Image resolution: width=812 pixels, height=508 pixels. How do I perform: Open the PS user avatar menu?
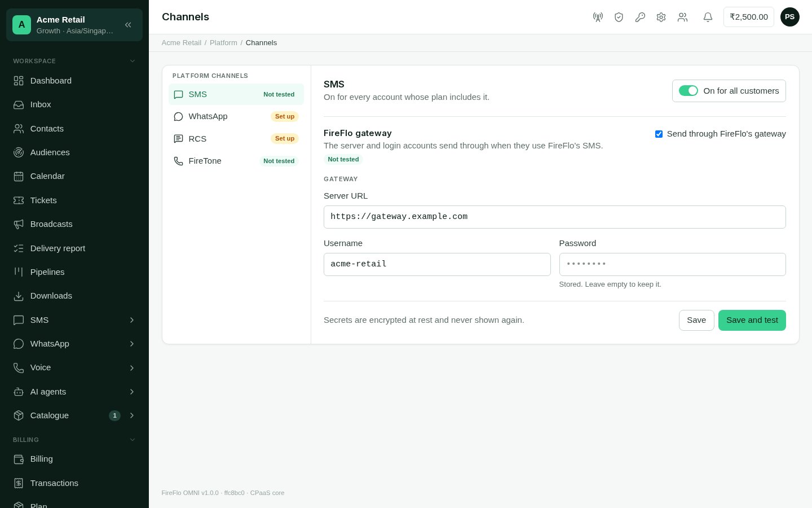tap(789, 17)
